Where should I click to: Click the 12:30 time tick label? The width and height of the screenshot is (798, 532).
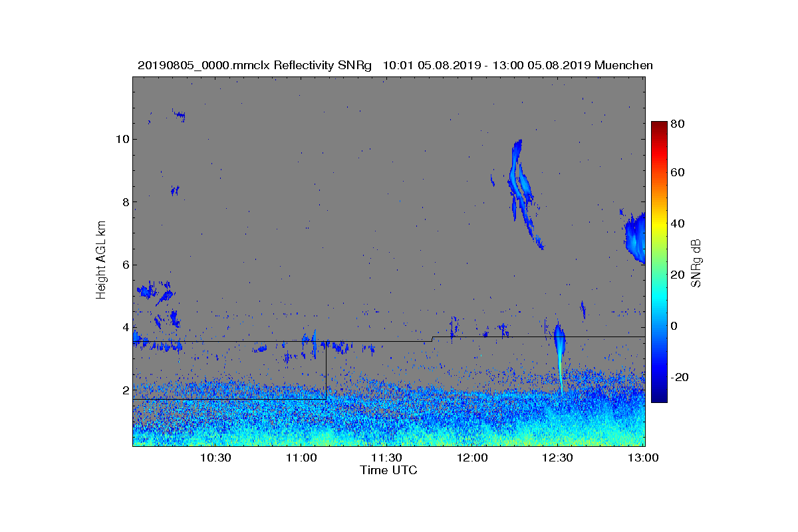click(x=558, y=458)
